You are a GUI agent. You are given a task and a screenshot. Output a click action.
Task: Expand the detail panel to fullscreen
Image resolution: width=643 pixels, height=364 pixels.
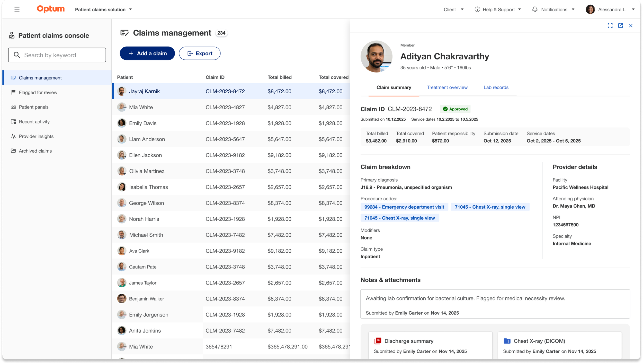[610, 25]
